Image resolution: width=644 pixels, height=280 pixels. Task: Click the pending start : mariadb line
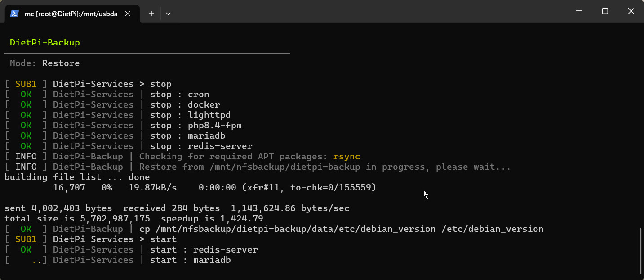pyautogui.click(x=118, y=260)
